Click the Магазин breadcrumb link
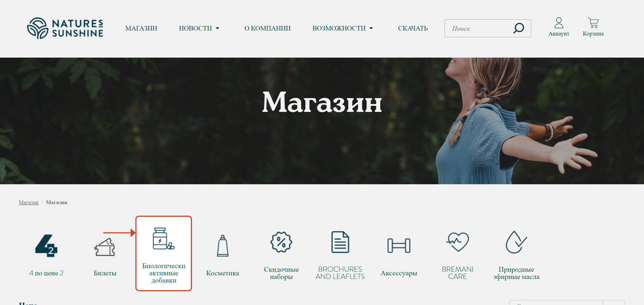Image resolution: width=644 pixels, height=305 pixels. [29, 202]
